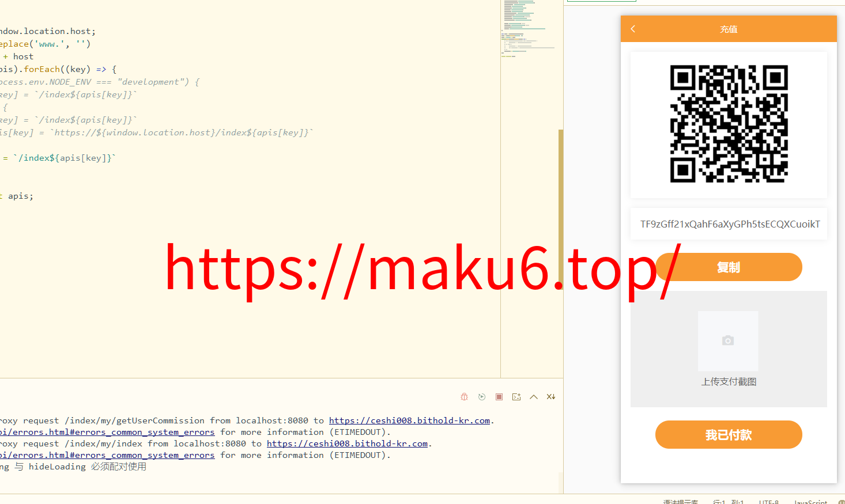Open the errors_common_system_errors link under the /index/my/index line
This screenshot has width=845, height=504.
107,455
